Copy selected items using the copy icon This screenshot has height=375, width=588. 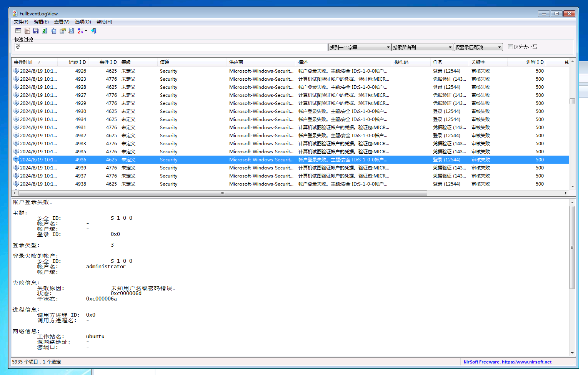(53, 31)
